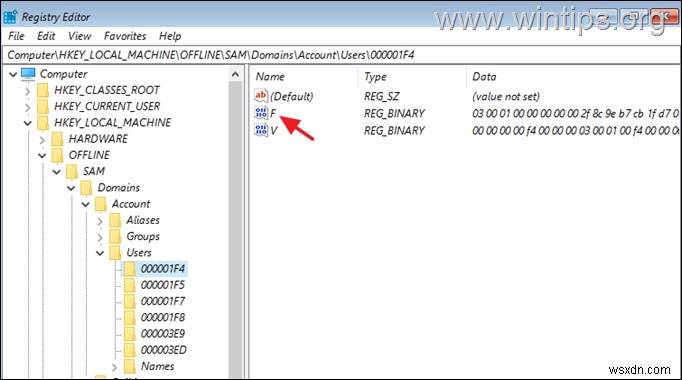Viewport: 682px width, 380px height.
Task: Expand the HARDWARE key chevron
Action: pos(42,140)
